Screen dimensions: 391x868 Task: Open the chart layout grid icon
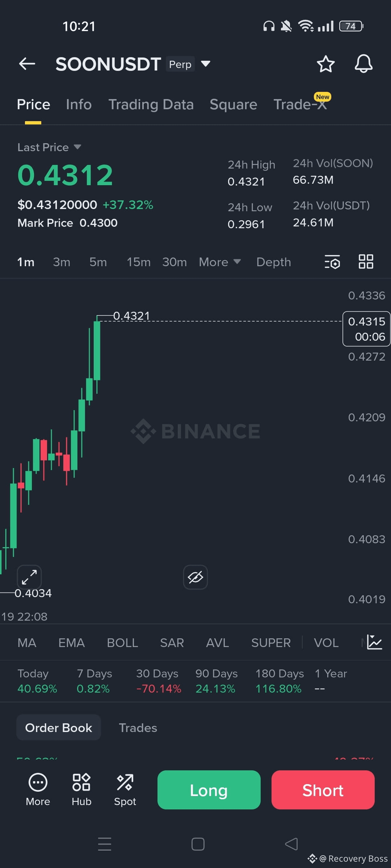(x=366, y=262)
